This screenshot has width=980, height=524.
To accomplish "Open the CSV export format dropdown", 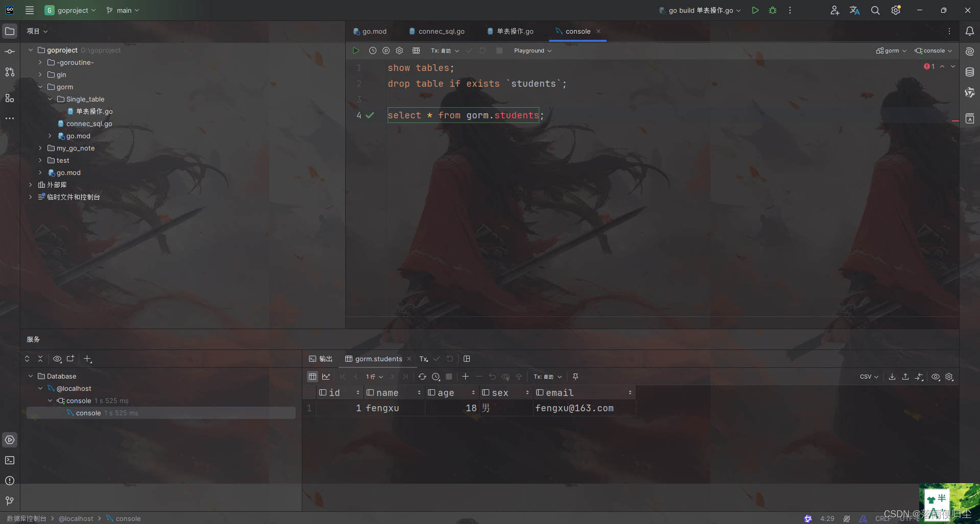I will tap(869, 377).
